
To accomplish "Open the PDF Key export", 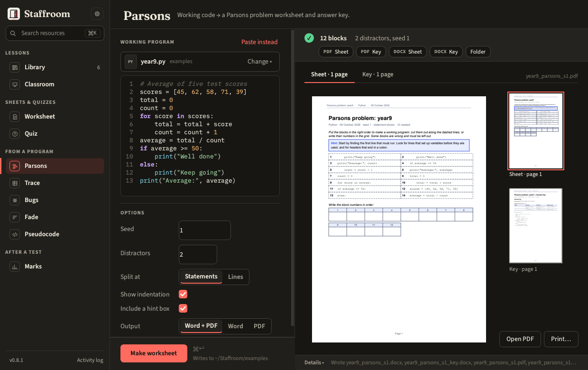I will tap(371, 52).
